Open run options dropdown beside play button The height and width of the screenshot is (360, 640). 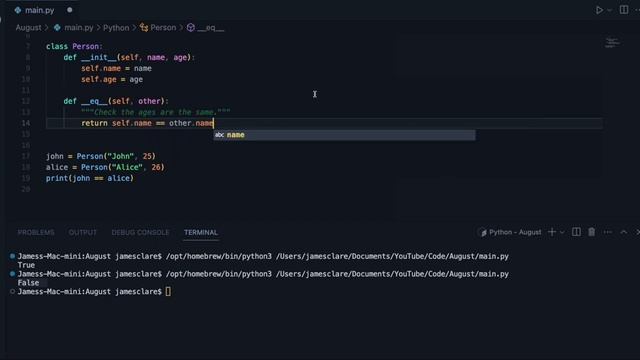coord(609,10)
